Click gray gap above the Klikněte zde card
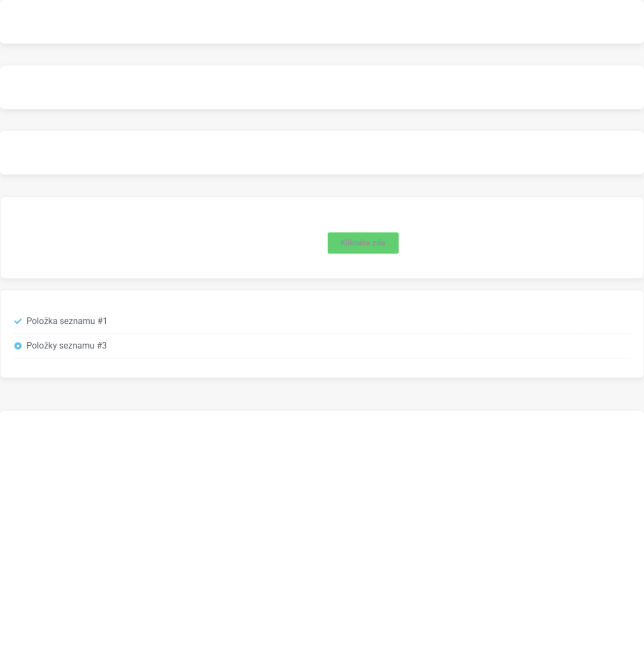The height and width of the screenshot is (662, 644). [322, 186]
